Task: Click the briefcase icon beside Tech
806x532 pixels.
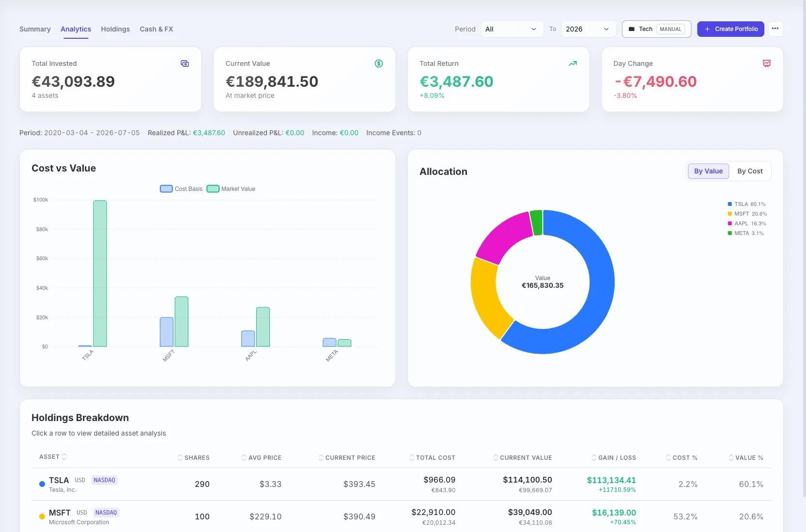Action: point(632,29)
